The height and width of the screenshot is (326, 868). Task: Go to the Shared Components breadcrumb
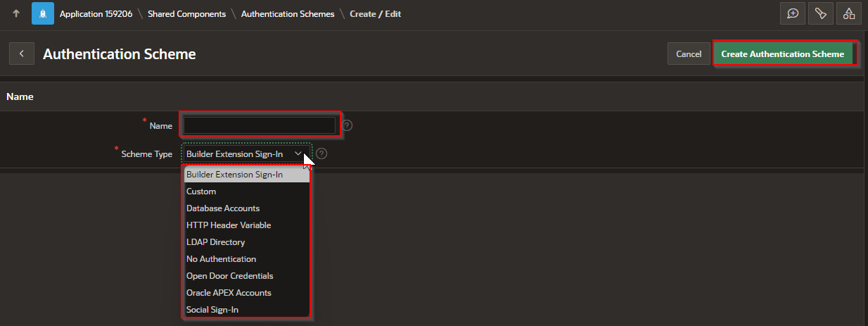pyautogui.click(x=187, y=14)
